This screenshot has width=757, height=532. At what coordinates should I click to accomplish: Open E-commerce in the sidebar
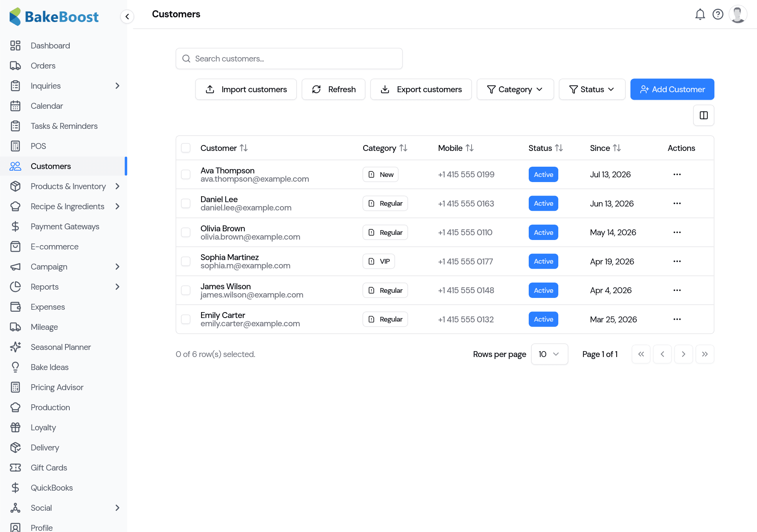63,247
